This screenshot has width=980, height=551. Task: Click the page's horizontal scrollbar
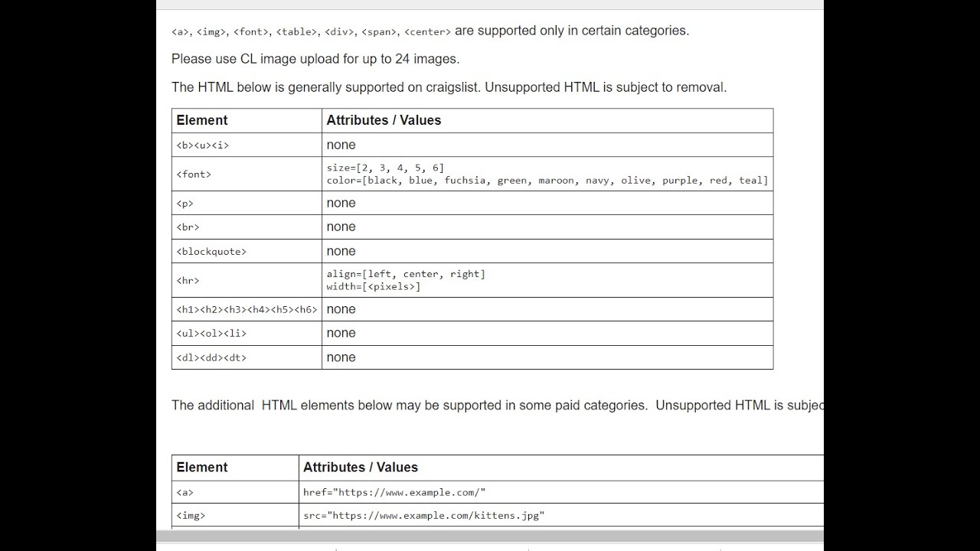coord(490,536)
